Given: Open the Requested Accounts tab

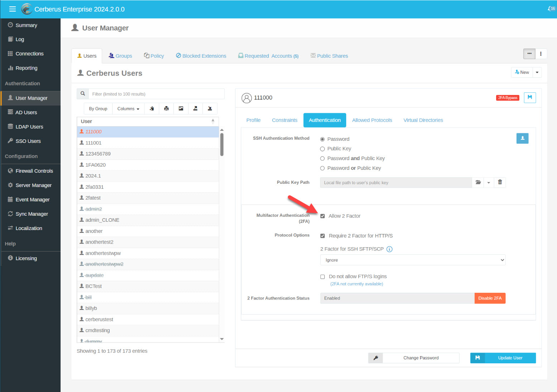Looking at the screenshot, I should coord(268,56).
